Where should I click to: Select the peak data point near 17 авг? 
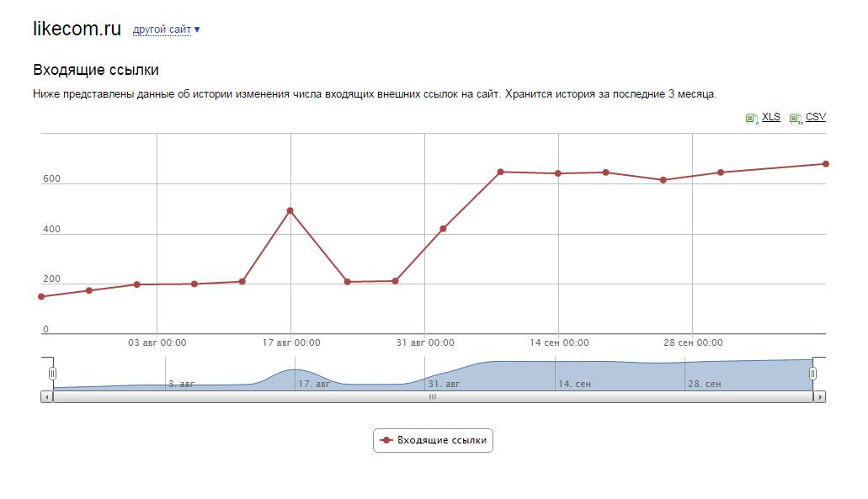pyautogui.click(x=290, y=210)
